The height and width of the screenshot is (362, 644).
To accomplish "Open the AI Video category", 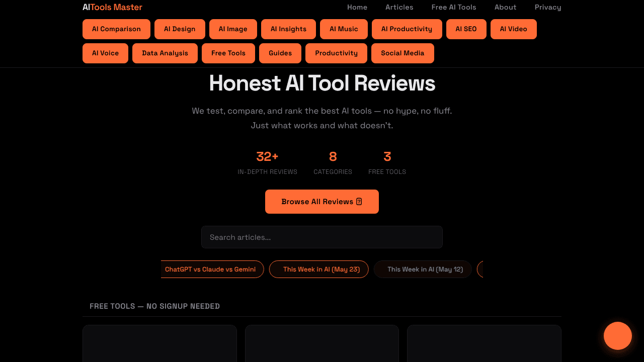I will [513, 29].
